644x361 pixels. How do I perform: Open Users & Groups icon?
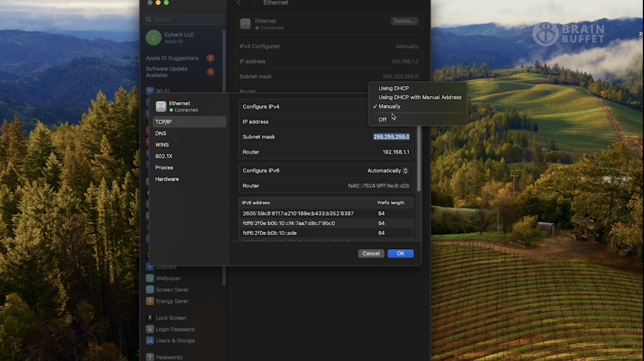(x=150, y=341)
